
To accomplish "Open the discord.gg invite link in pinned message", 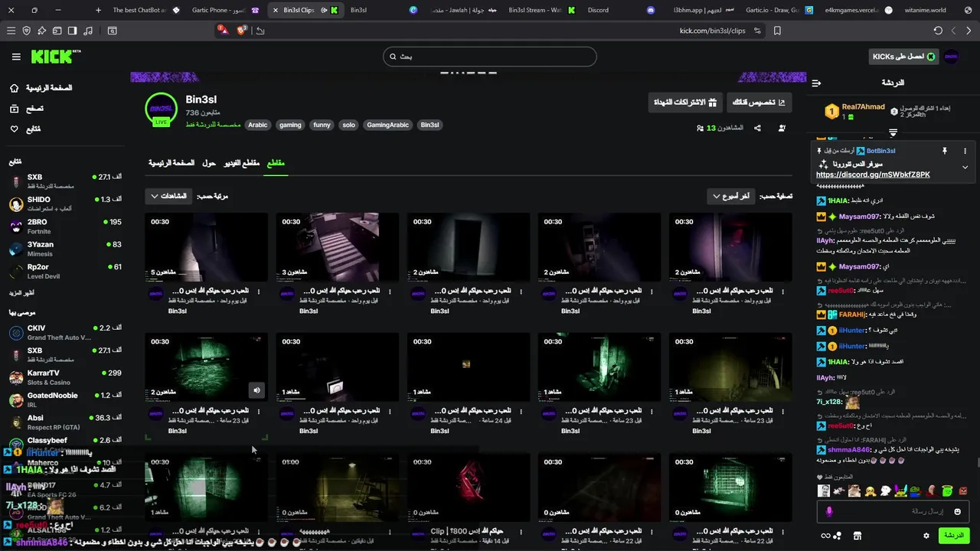I will point(873,174).
